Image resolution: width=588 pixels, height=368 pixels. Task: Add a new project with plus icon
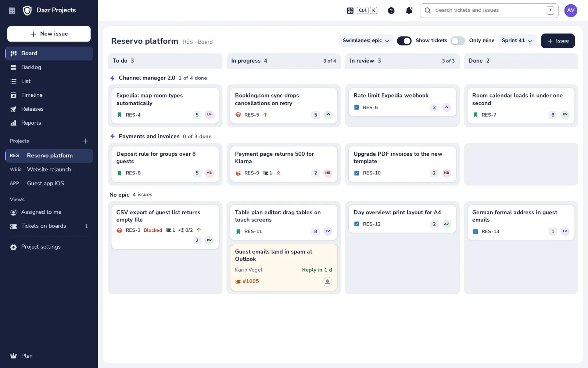point(85,141)
